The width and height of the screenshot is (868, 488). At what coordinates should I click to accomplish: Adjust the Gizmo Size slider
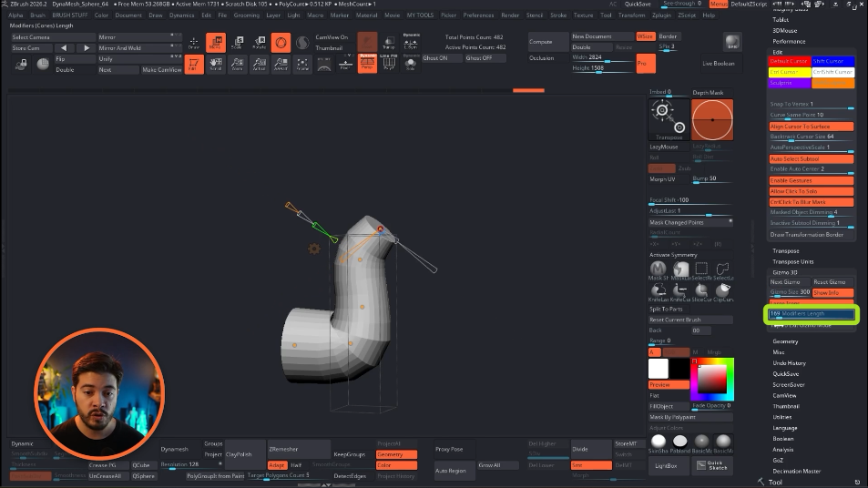pos(790,292)
